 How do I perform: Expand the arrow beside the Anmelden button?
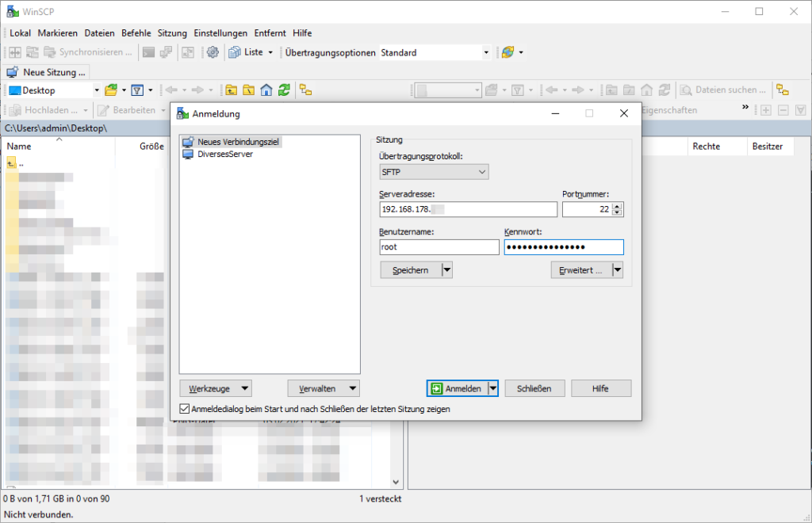pyautogui.click(x=493, y=388)
